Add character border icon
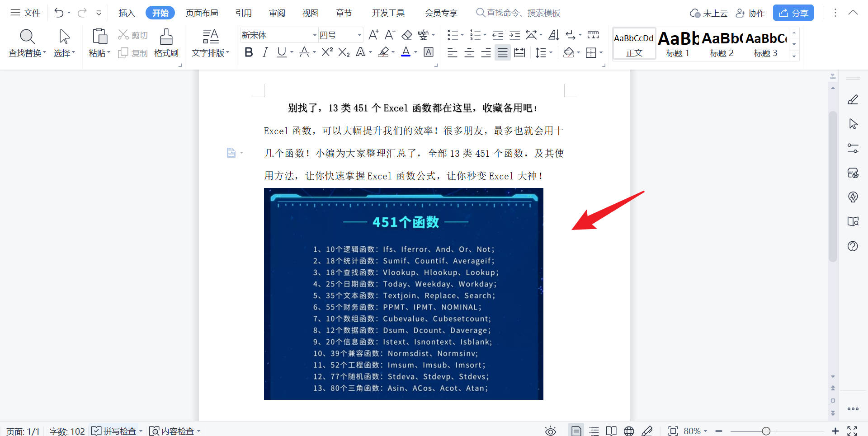Image resolution: width=868 pixels, height=436 pixels. click(x=429, y=52)
